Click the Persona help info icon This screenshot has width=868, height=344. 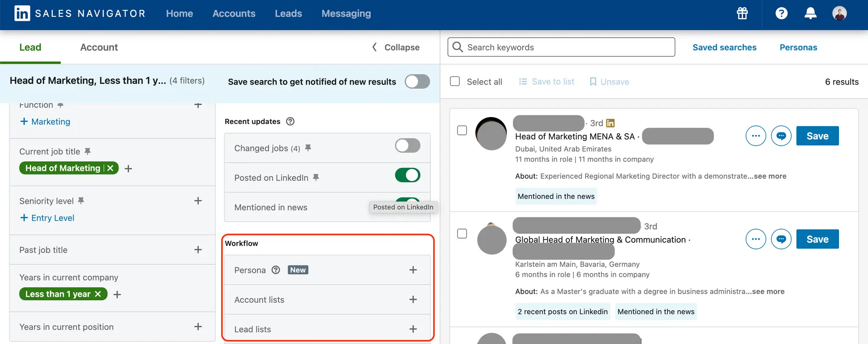276,270
